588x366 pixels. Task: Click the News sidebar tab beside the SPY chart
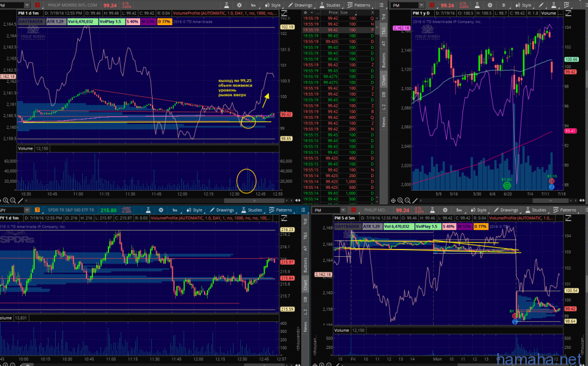point(305,327)
